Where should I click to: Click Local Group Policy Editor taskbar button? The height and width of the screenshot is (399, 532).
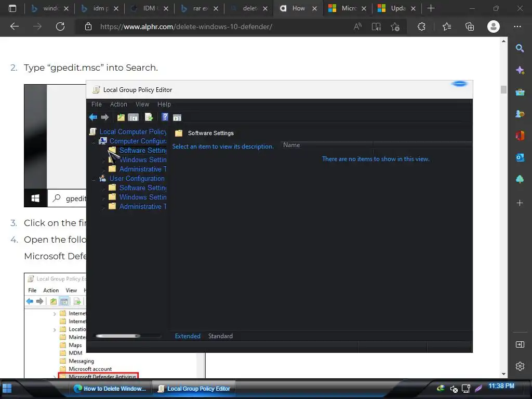tap(194, 389)
